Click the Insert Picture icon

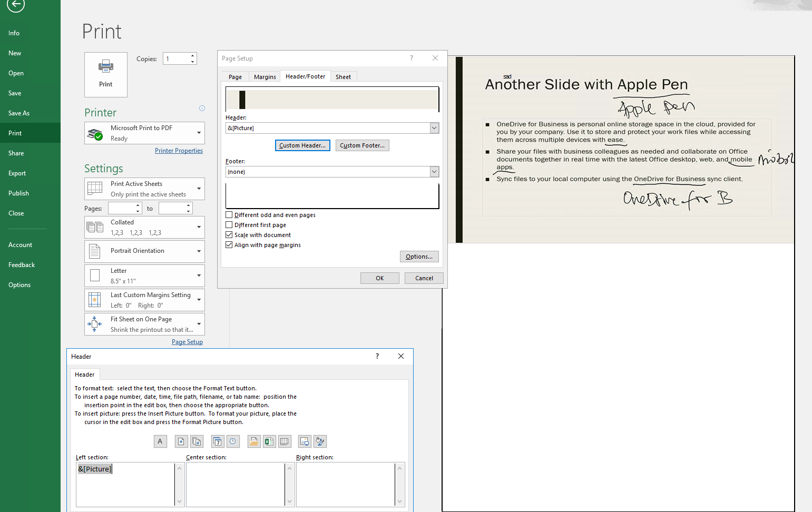coord(305,441)
